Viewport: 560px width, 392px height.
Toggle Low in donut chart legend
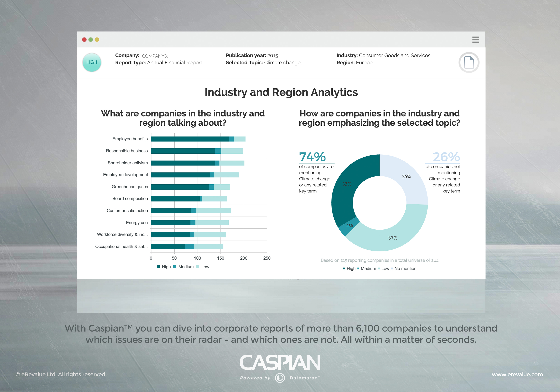point(383,268)
